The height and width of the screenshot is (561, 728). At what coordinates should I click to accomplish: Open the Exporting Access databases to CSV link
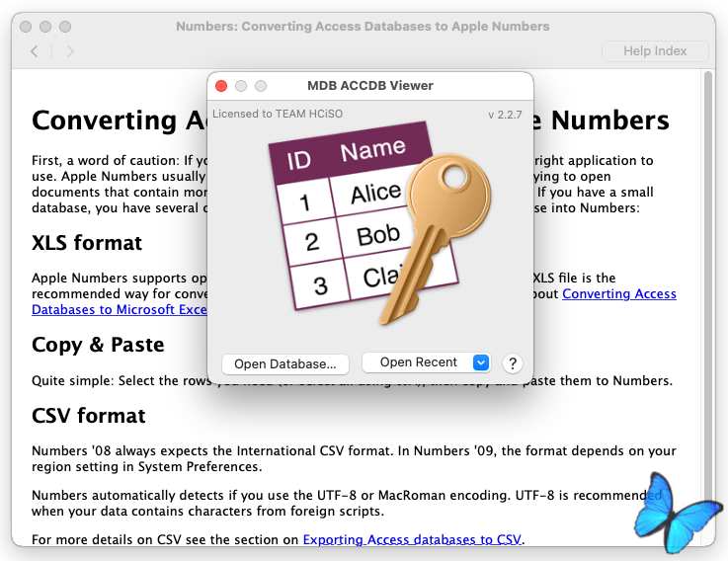pos(412,539)
